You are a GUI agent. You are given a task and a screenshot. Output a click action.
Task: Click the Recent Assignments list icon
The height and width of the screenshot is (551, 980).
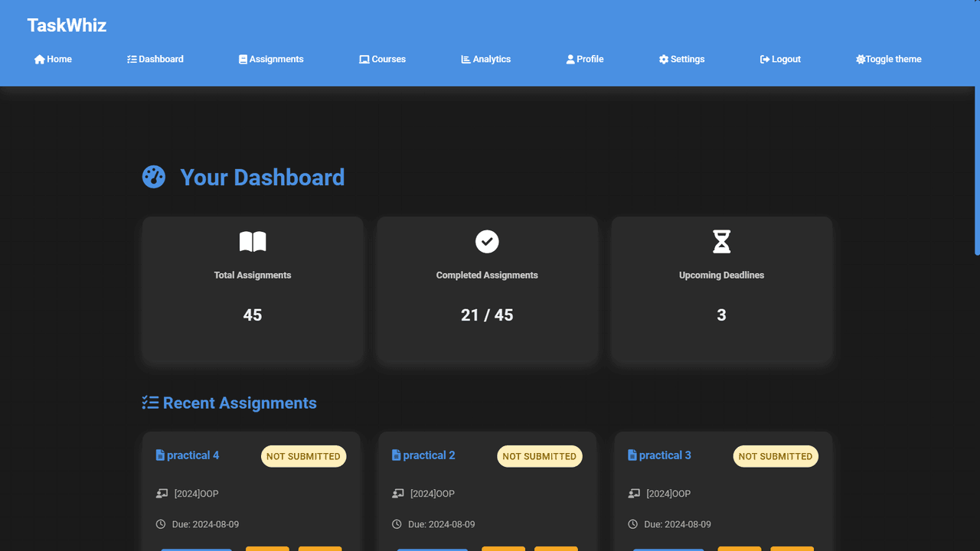pos(150,403)
